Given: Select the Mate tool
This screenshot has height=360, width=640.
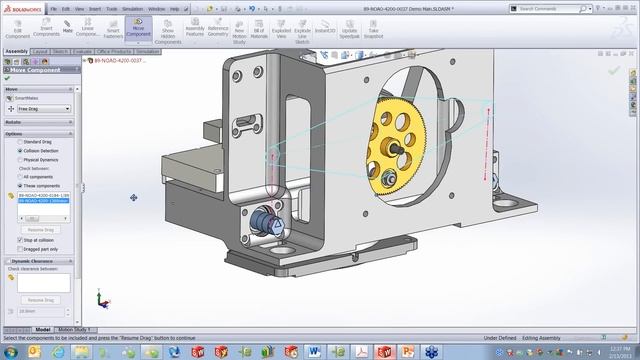Looking at the screenshot, I should coord(68,27).
